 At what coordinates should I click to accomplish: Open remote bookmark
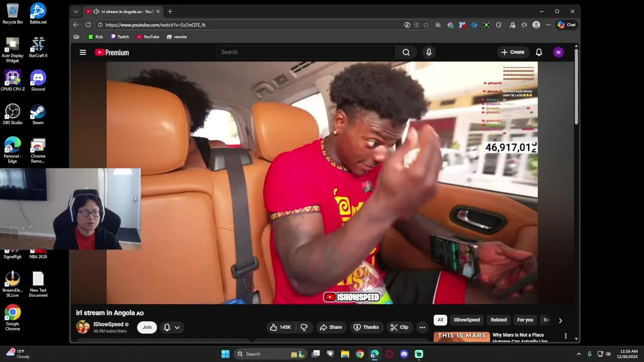pos(177,37)
